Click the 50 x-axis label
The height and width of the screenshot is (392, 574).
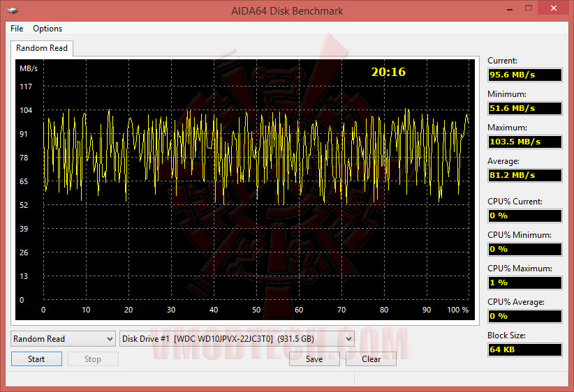256,310
